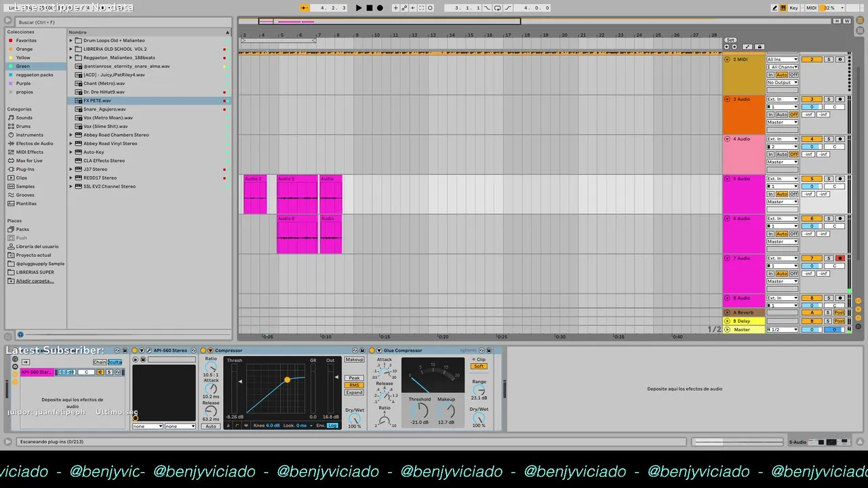The image size is (868, 488).
Task: Click the H button above tracks
Action: tap(837, 21)
